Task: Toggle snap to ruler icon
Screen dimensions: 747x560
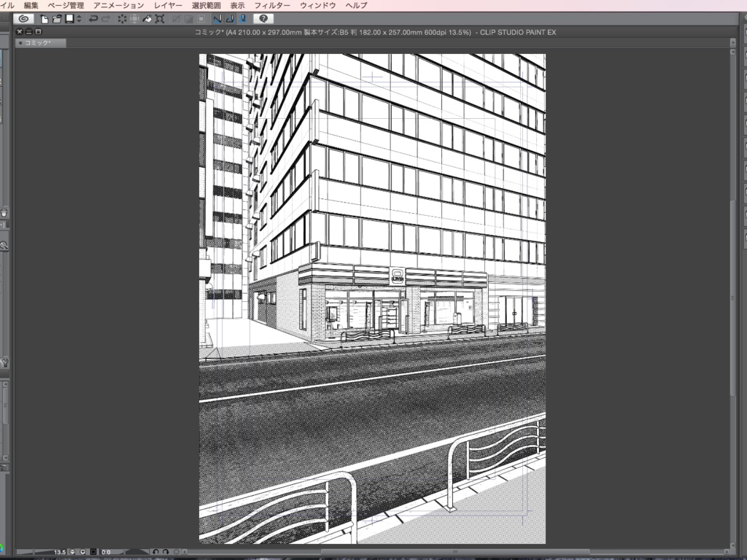Action: point(217,19)
